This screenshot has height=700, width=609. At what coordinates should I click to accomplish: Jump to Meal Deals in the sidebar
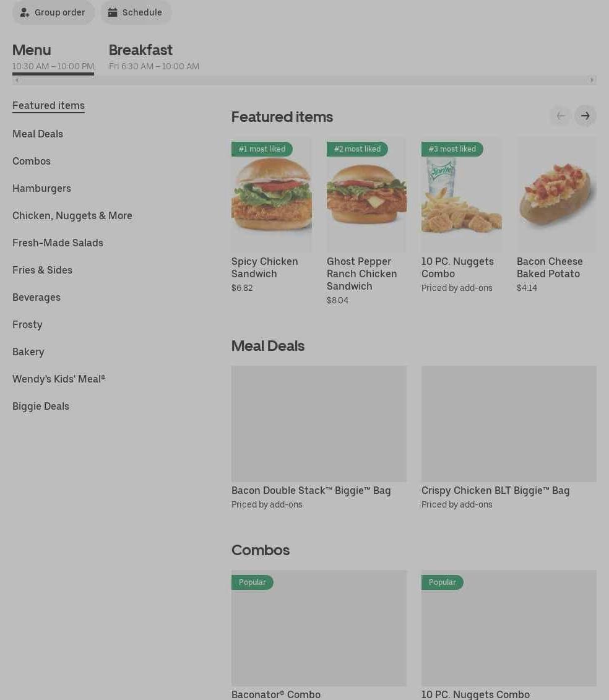coord(38,134)
